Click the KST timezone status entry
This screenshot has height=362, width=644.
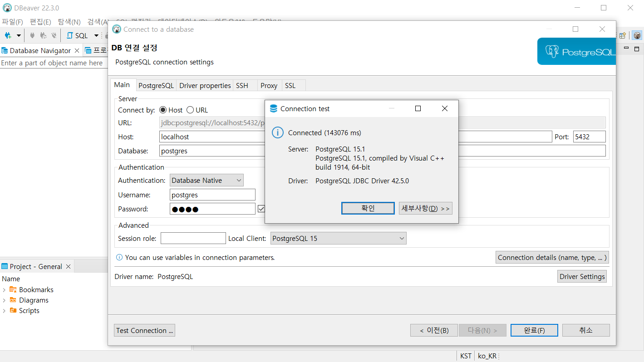pos(466,356)
